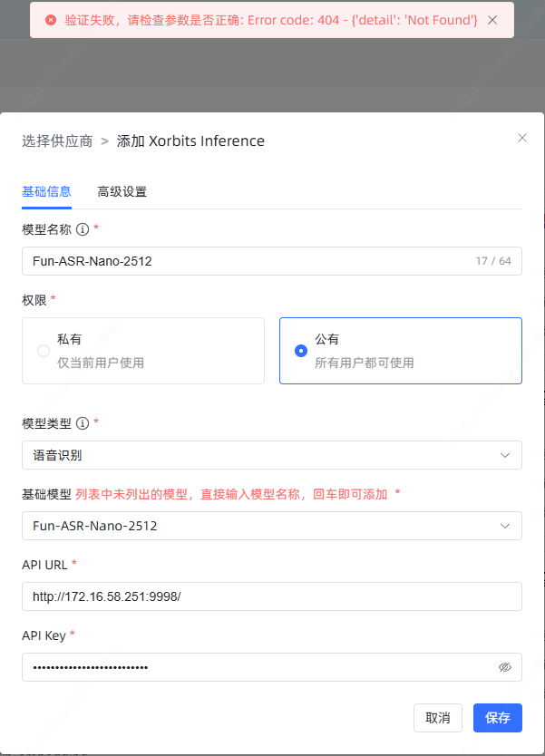Viewport: 545px width, 756px height.
Task: Select the 公有 permission radio button
Action: [x=301, y=351]
